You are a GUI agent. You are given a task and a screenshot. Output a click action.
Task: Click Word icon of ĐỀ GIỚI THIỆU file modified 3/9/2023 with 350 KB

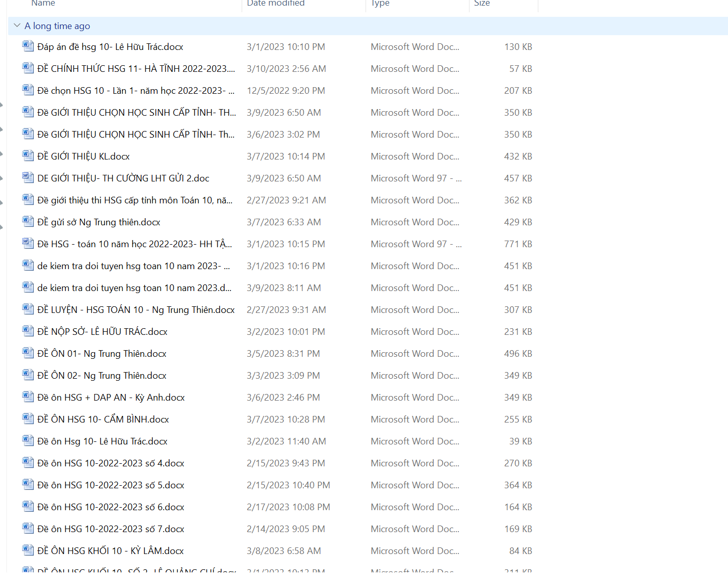click(28, 112)
